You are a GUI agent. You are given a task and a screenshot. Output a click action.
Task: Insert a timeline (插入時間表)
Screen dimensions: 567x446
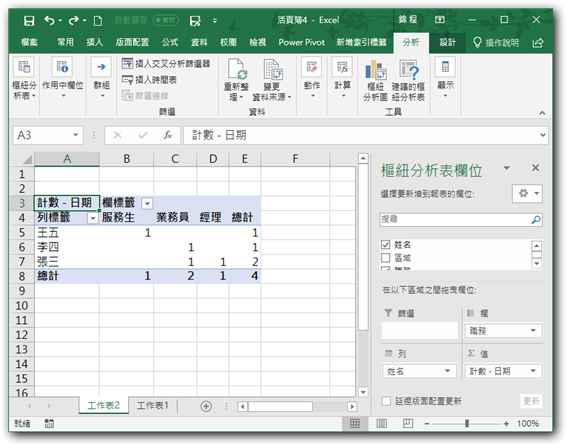[x=149, y=80]
